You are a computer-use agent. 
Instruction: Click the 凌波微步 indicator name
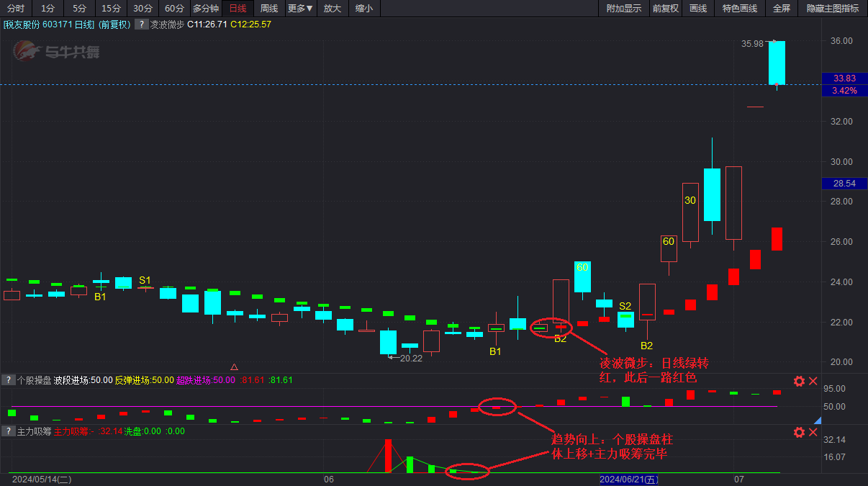pos(168,24)
